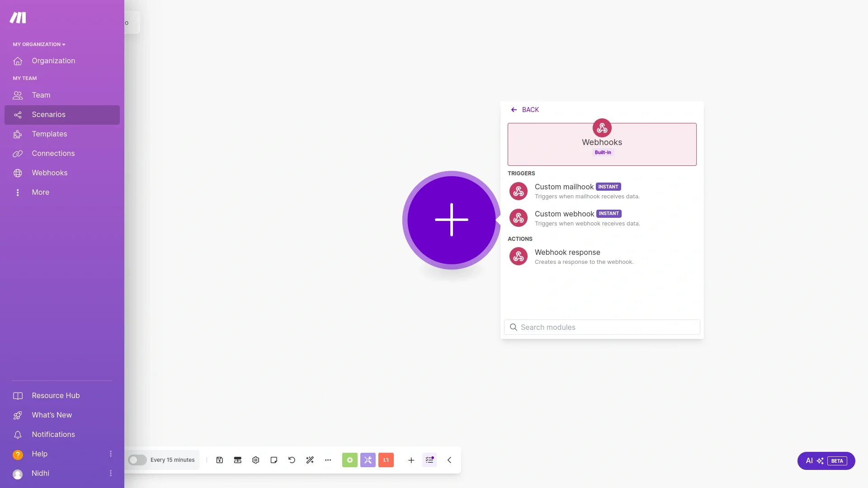The width and height of the screenshot is (868, 488).
Task: Click the large purple plus module circle
Action: (x=451, y=220)
